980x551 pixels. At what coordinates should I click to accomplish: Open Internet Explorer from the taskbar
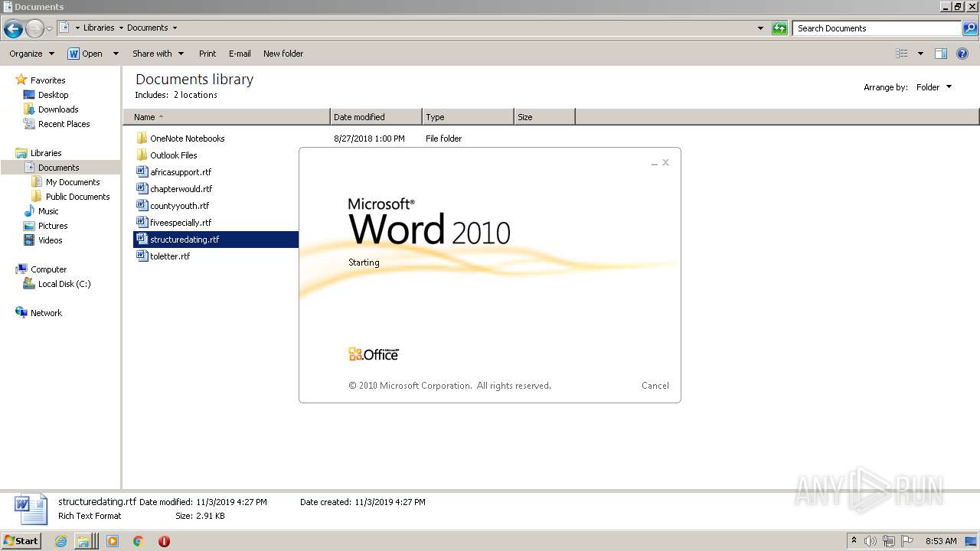61,541
